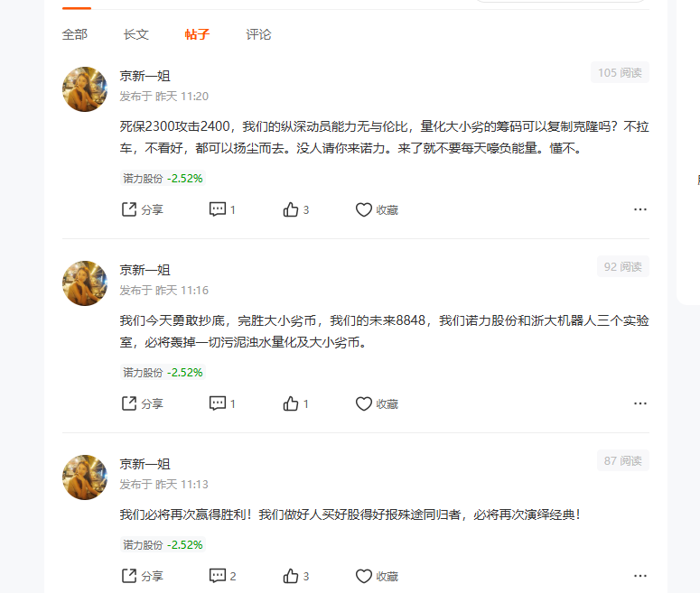Open comments on the 11:20 post
This screenshot has width=700, height=593.
pyautogui.click(x=222, y=209)
